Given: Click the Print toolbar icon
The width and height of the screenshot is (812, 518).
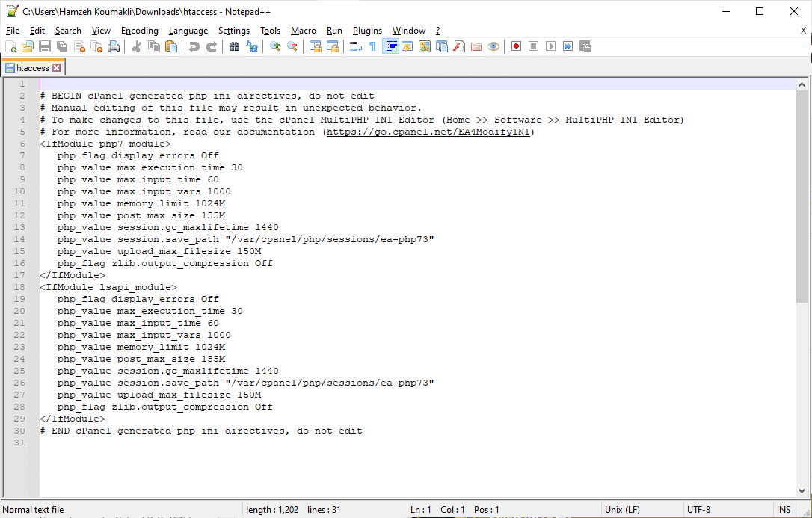Looking at the screenshot, I should click(114, 47).
